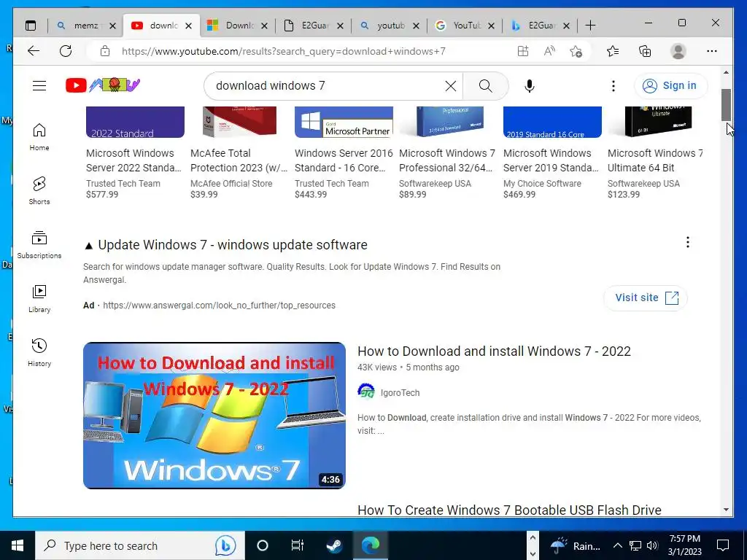The height and width of the screenshot is (560, 747).
Task: Click the YouTube logo
Action: [103, 85]
